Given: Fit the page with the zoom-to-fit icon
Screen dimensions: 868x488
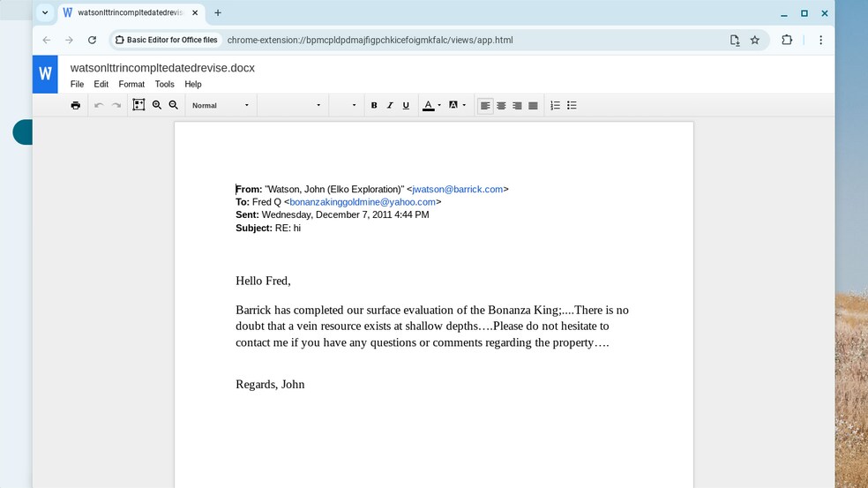Looking at the screenshot, I should [x=139, y=105].
